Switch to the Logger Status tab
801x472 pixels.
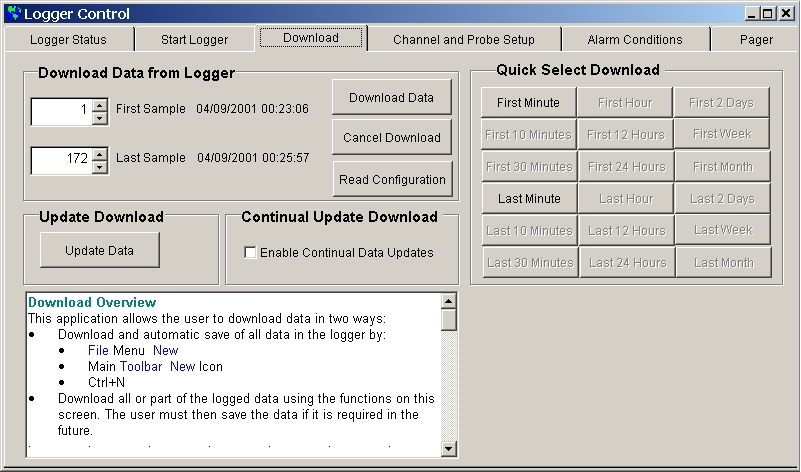68,39
